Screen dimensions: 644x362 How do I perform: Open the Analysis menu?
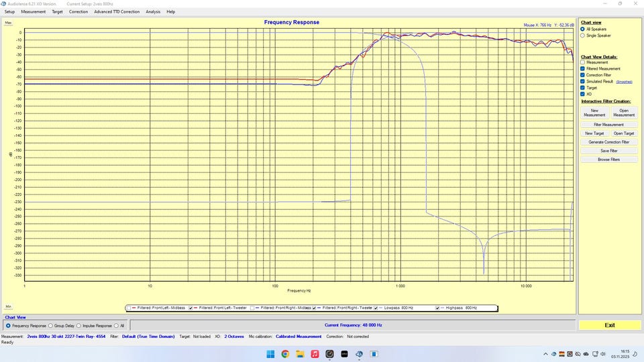153,11
